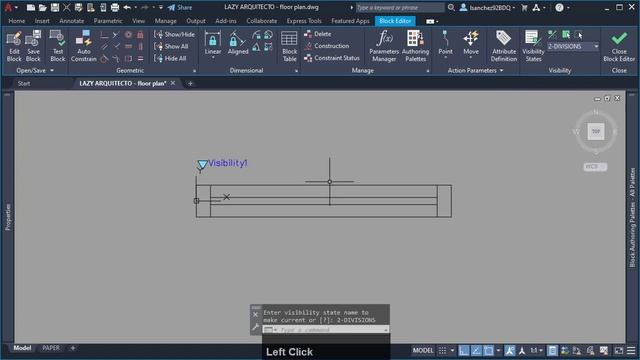The image size is (640, 360).
Task: Toggle Object Snap in the status bar
Action: (489, 350)
